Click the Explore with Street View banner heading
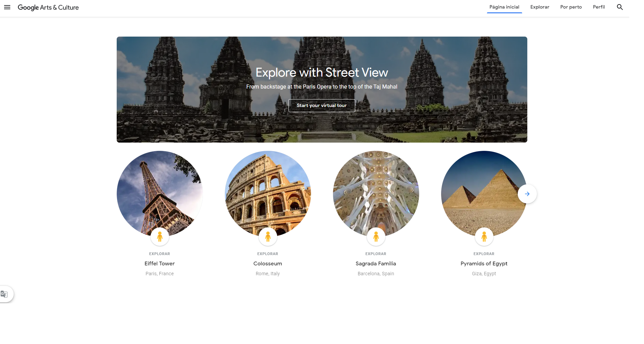The width and height of the screenshot is (644, 344). click(322, 72)
